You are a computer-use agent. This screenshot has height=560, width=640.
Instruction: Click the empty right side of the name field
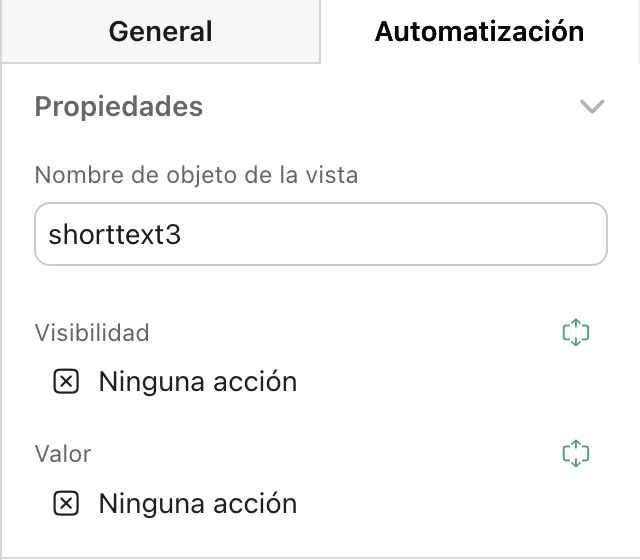pyautogui.click(x=480, y=234)
